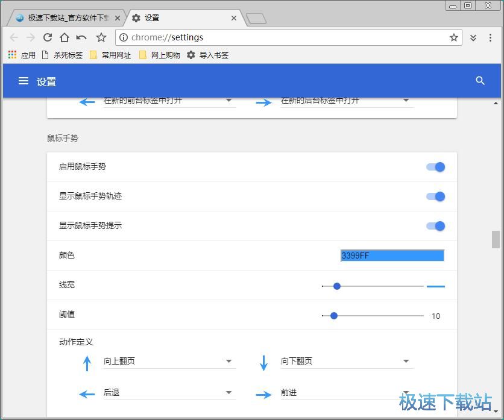Click the chrome://settings address bar

tap(289, 37)
